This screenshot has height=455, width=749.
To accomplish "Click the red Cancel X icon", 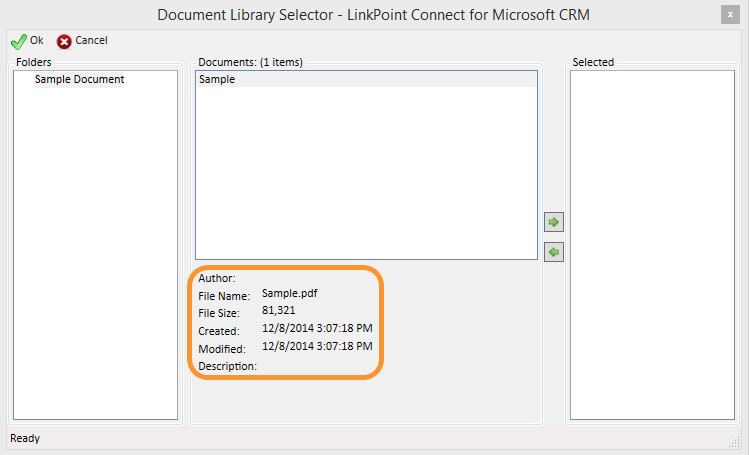I will (x=65, y=41).
